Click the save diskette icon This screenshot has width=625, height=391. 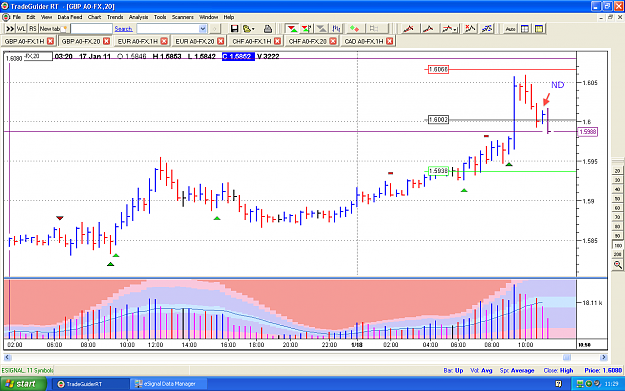coord(234,29)
